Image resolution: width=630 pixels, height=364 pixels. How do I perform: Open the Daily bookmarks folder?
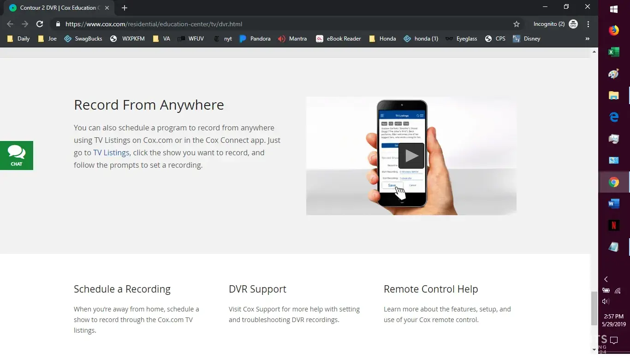(x=18, y=39)
